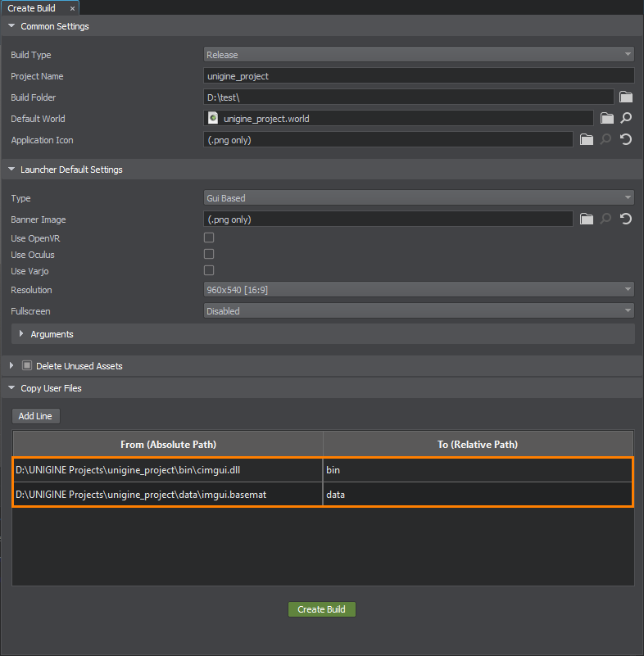Screen dimensions: 644x656
Task: Open the Build Type dropdown
Action: coord(419,55)
